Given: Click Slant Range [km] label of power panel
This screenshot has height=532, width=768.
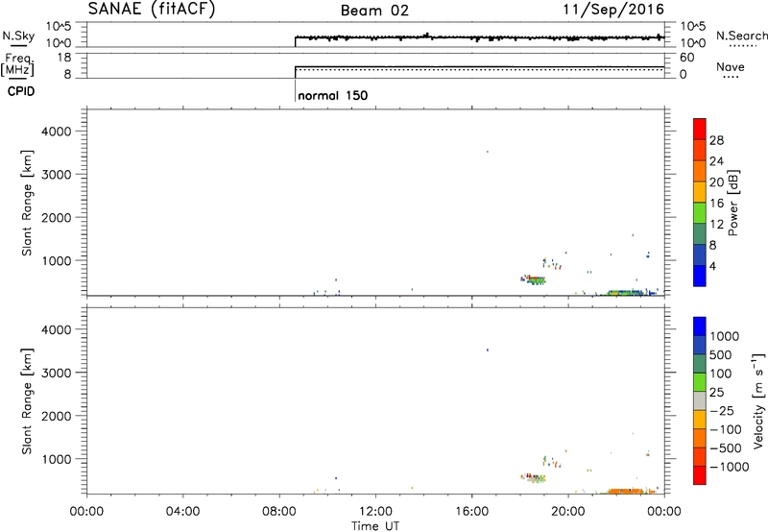Looking at the screenshot, I should pos(27,204).
